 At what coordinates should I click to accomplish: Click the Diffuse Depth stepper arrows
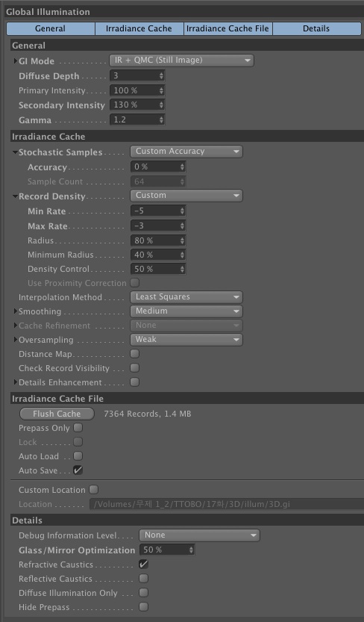tap(161, 75)
